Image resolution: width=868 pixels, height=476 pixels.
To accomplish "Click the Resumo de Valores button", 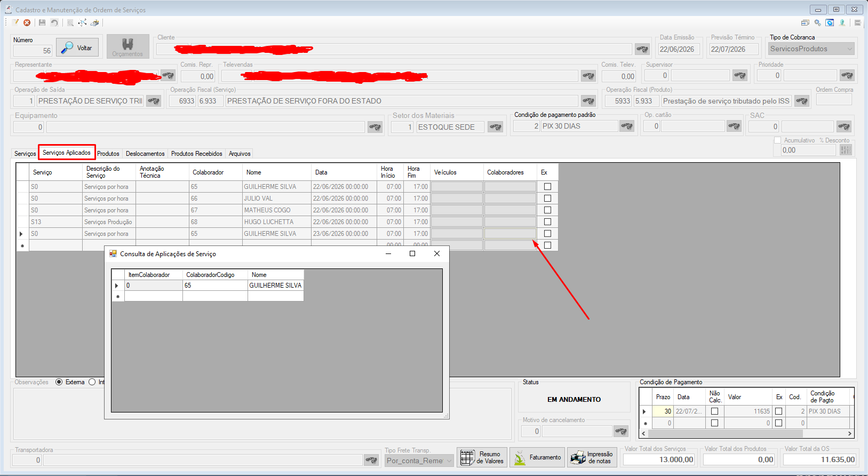I will (482, 457).
